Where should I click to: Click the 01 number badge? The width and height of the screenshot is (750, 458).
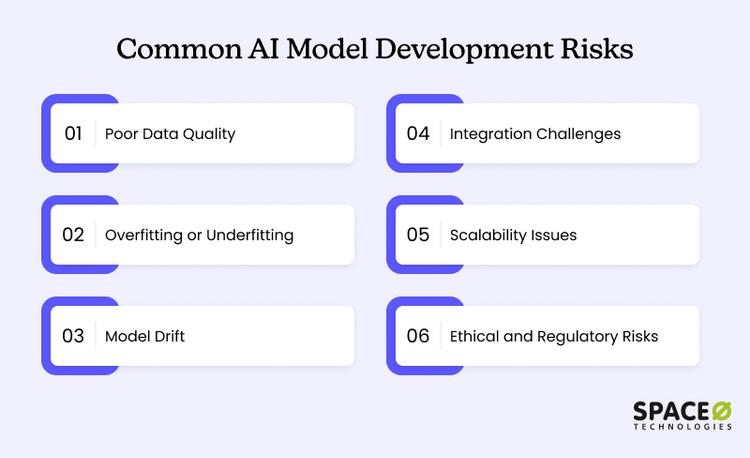tap(73, 133)
